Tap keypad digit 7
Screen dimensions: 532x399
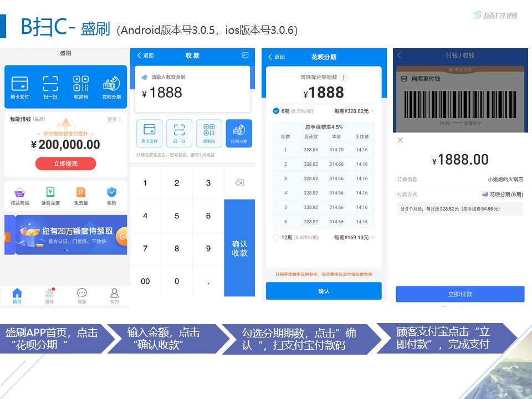(146, 249)
